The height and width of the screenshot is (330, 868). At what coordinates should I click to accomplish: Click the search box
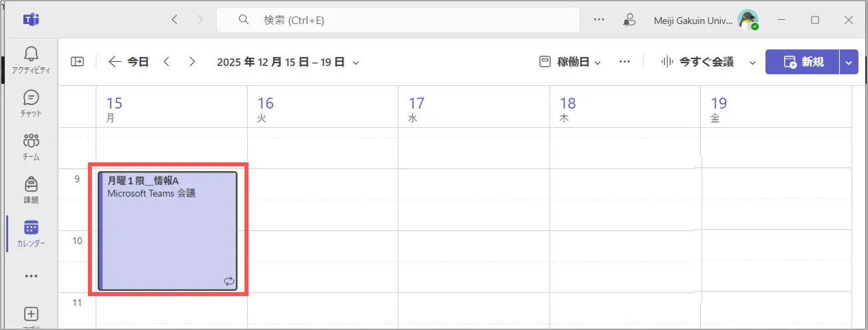(398, 20)
